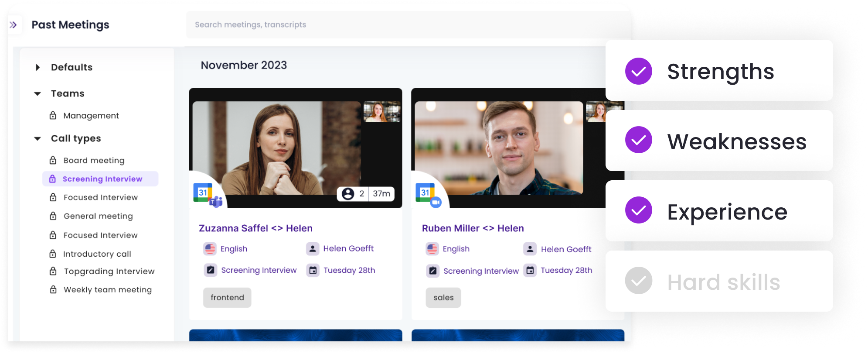Viewport: 868px width, 354px height.
Task: Expand the sidebar with double chevron icon
Action: tap(14, 25)
